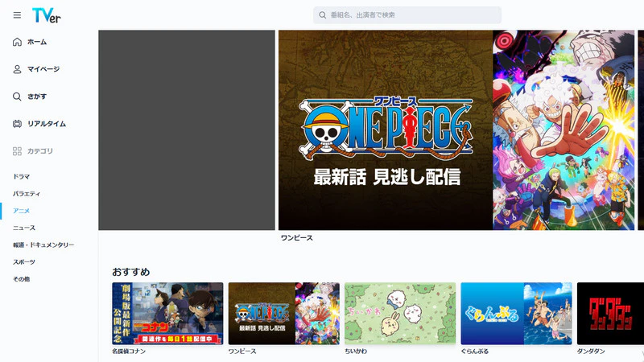
Task: Open the ぐらんぶる thumbnail
Action: [516, 314]
